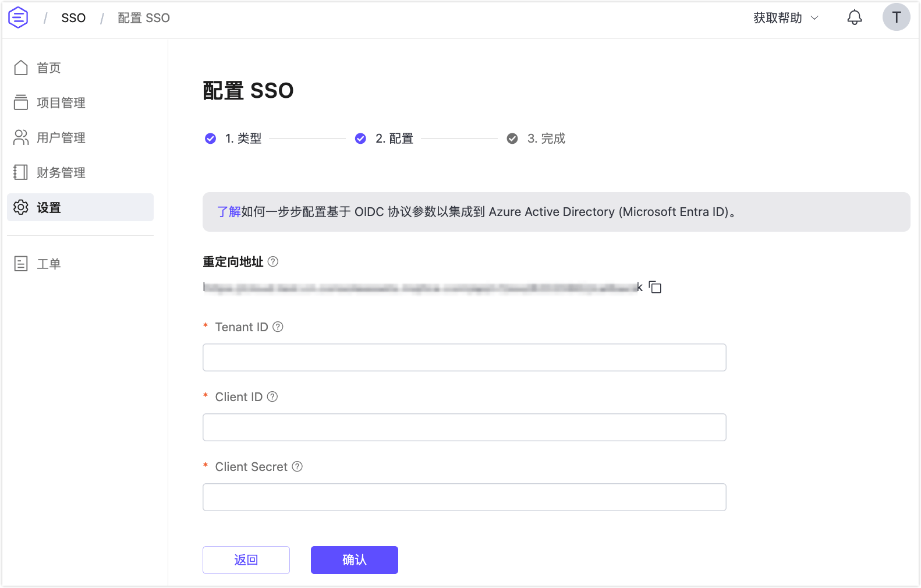Select the step label 1. 类型
Screen dimensions: 921x588
(x=243, y=139)
